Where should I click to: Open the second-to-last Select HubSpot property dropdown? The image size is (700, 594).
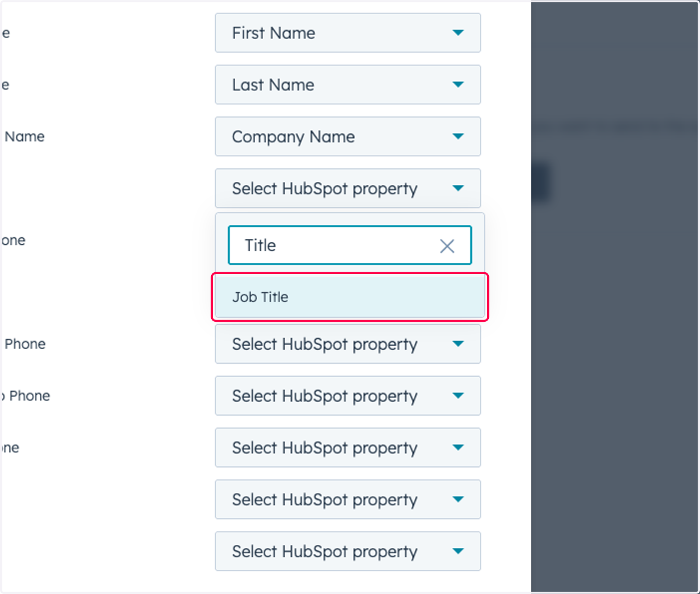coord(348,500)
